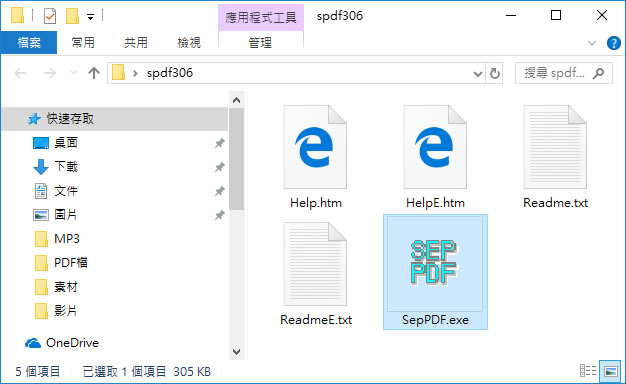Maximize the spdf306 window
This screenshot has width=626, height=384.
(556, 16)
